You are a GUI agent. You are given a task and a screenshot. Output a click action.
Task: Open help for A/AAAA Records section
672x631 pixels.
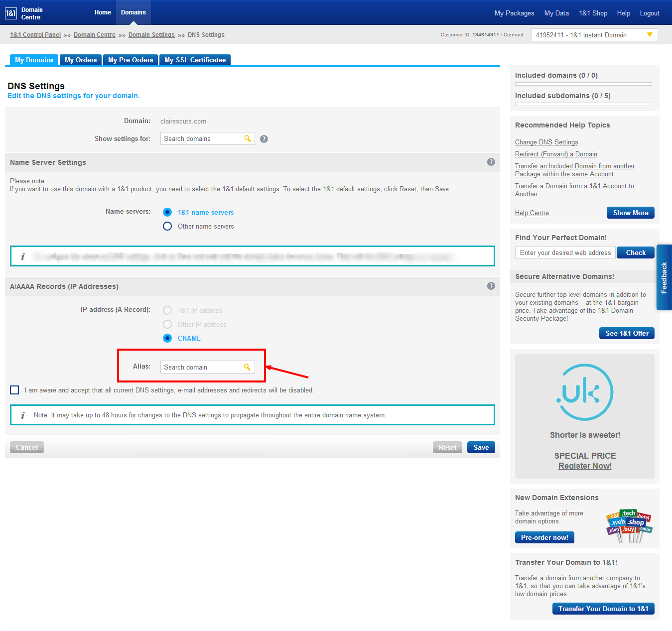coord(491,286)
